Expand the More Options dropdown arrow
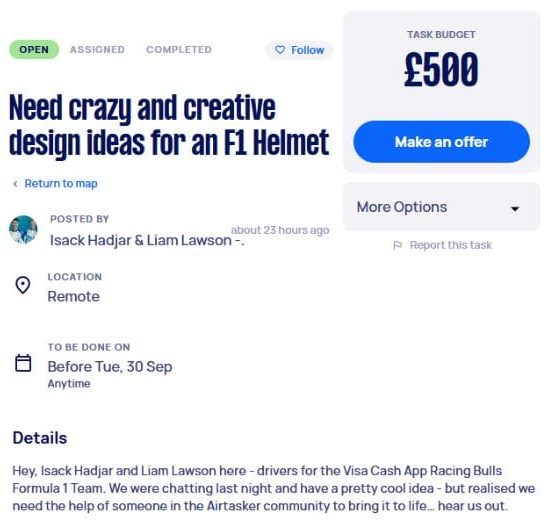The height and width of the screenshot is (527, 550). point(515,209)
